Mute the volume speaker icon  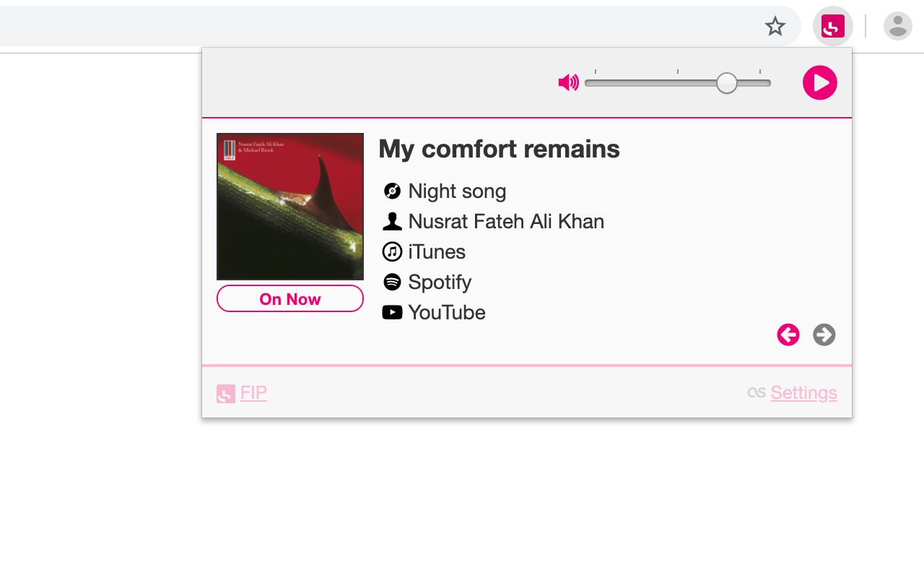click(568, 83)
